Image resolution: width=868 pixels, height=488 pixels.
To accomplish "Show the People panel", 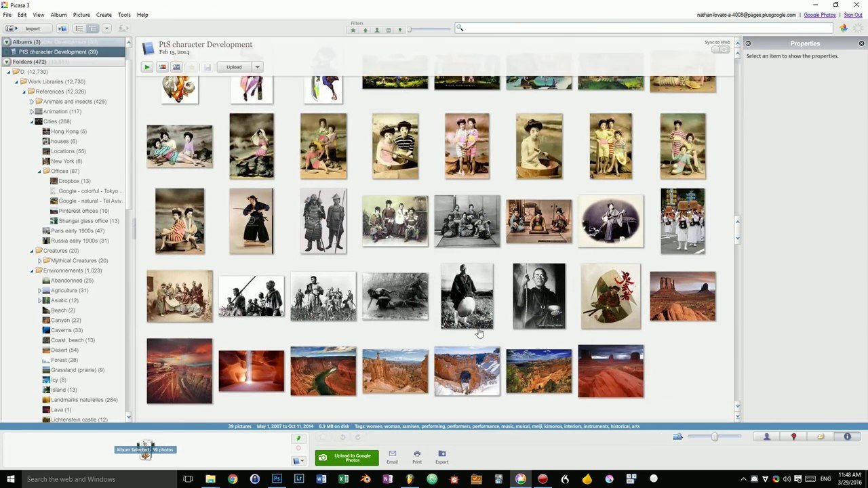I will 767,437.
